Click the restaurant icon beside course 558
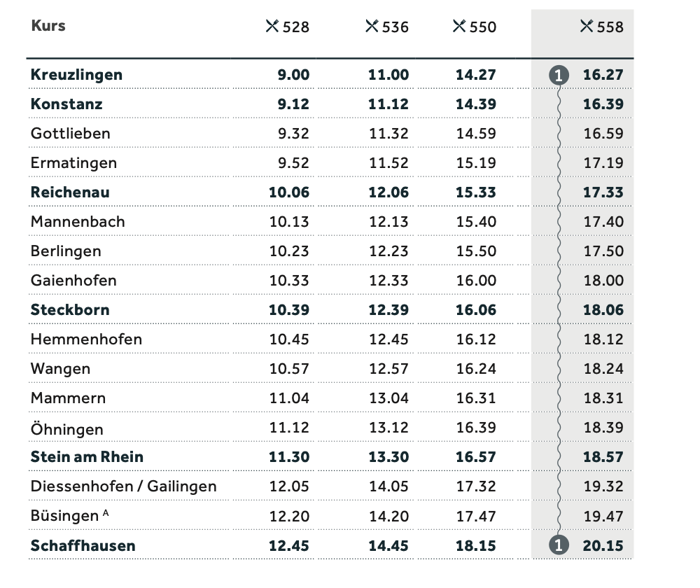Screen dimensions: 700x588 [x=587, y=27]
